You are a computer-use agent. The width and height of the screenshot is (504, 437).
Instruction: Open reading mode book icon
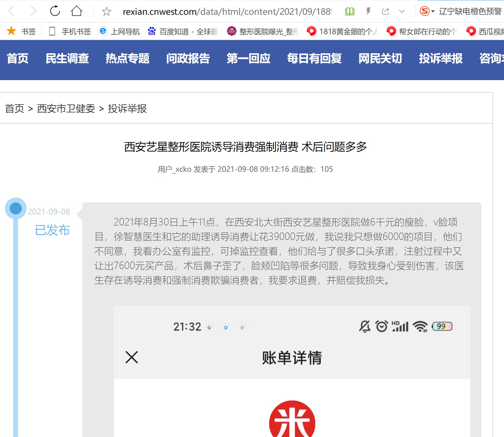point(350,11)
